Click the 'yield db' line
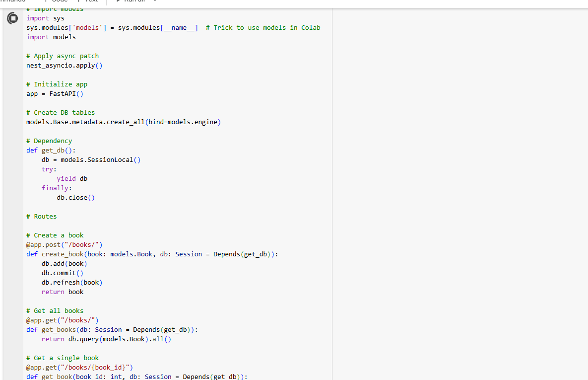This screenshot has height=380, width=588. click(x=72, y=179)
